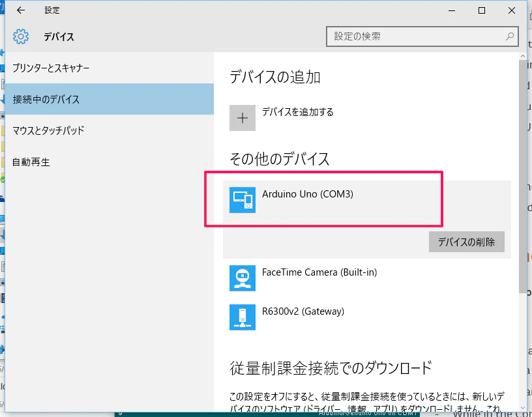Select the FaceTime Camera icon
The image size is (532, 417).
pos(243,278)
